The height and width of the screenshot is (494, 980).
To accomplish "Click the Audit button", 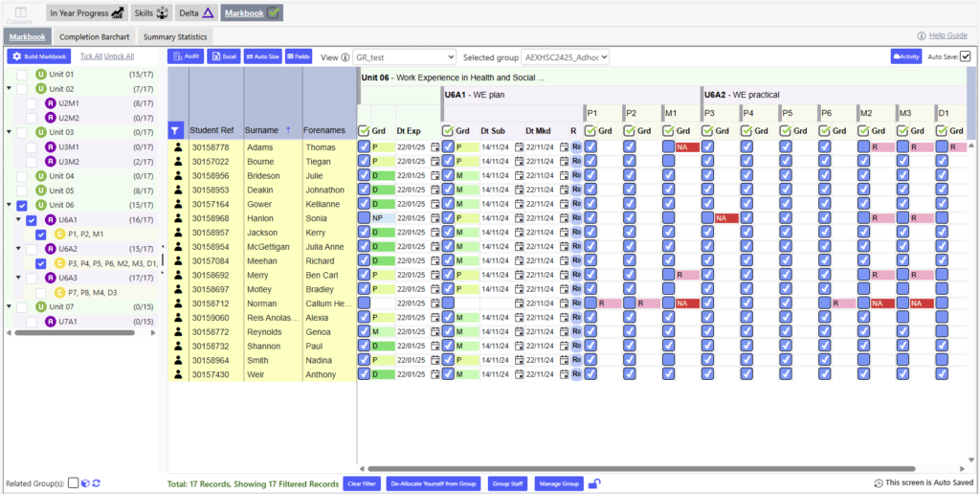I will click(x=186, y=56).
